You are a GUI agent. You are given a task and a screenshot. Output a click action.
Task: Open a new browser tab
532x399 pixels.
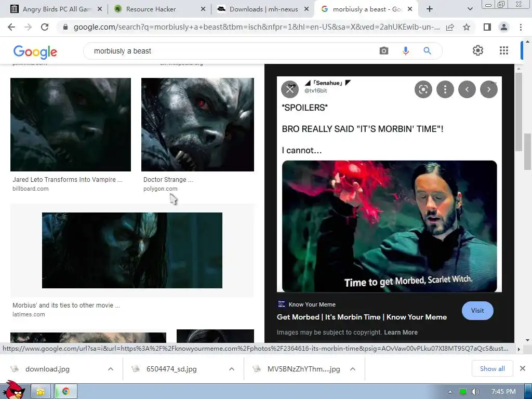(x=430, y=9)
